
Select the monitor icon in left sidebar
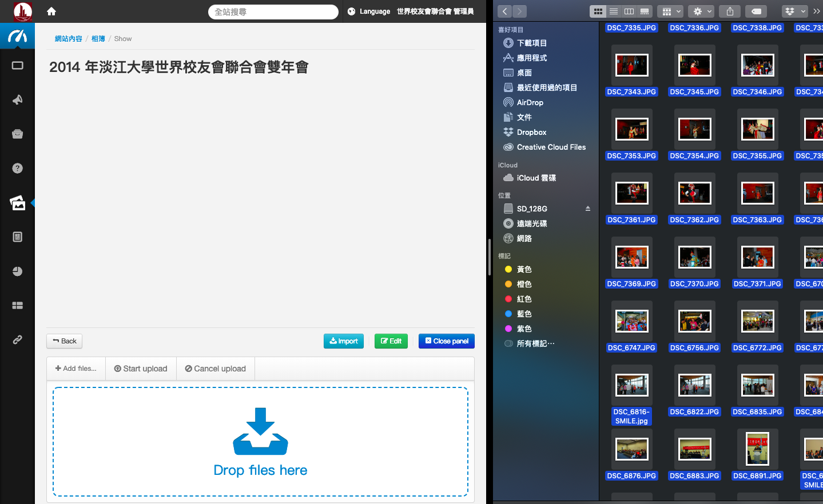(18, 66)
